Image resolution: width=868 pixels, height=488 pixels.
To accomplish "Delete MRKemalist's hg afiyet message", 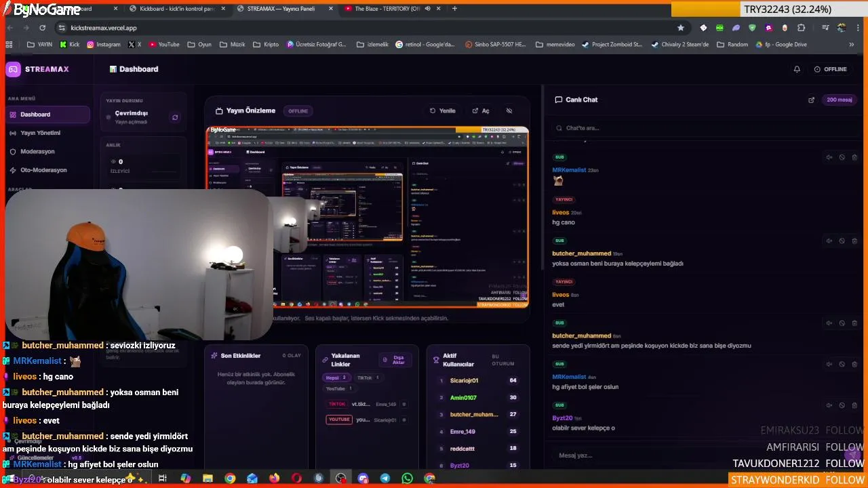I will pyautogui.click(x=854, y=364).
